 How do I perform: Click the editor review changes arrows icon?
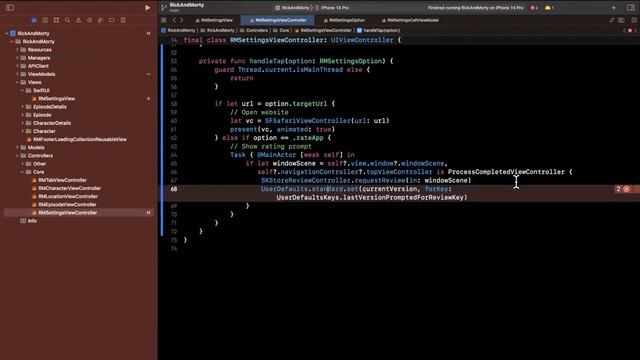pos(611,20)
